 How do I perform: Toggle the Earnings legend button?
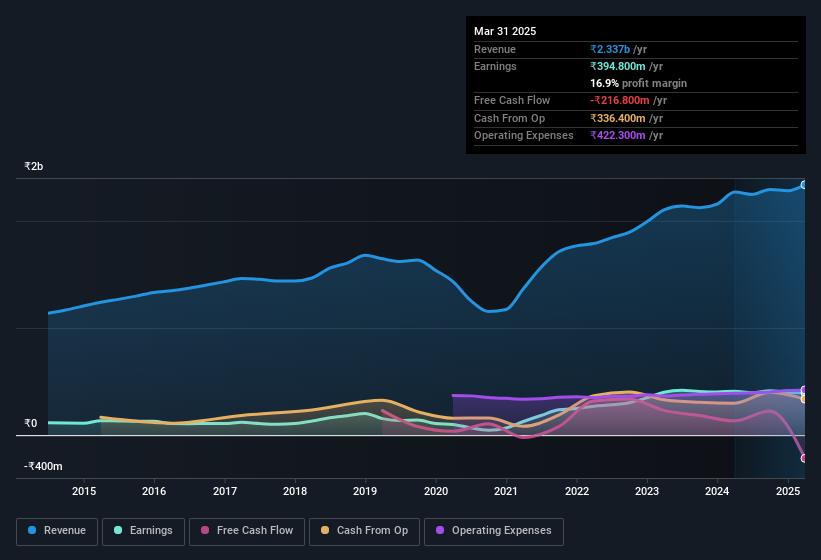[143, 532]
